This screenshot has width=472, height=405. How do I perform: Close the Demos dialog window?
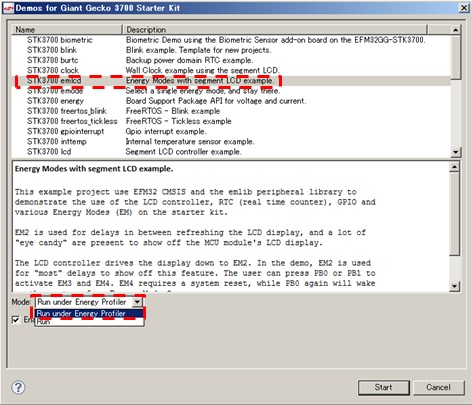click(x=464, y=8)
